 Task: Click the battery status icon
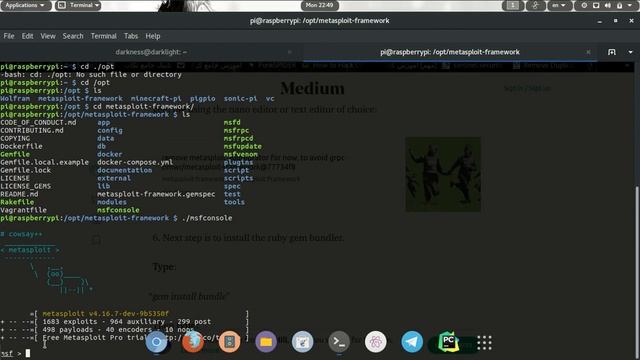(619, 5)
